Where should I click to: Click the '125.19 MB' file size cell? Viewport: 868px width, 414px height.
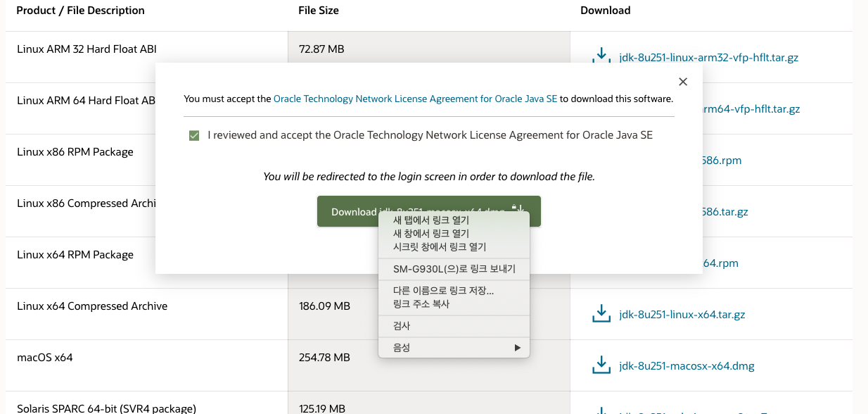point(322,408)
